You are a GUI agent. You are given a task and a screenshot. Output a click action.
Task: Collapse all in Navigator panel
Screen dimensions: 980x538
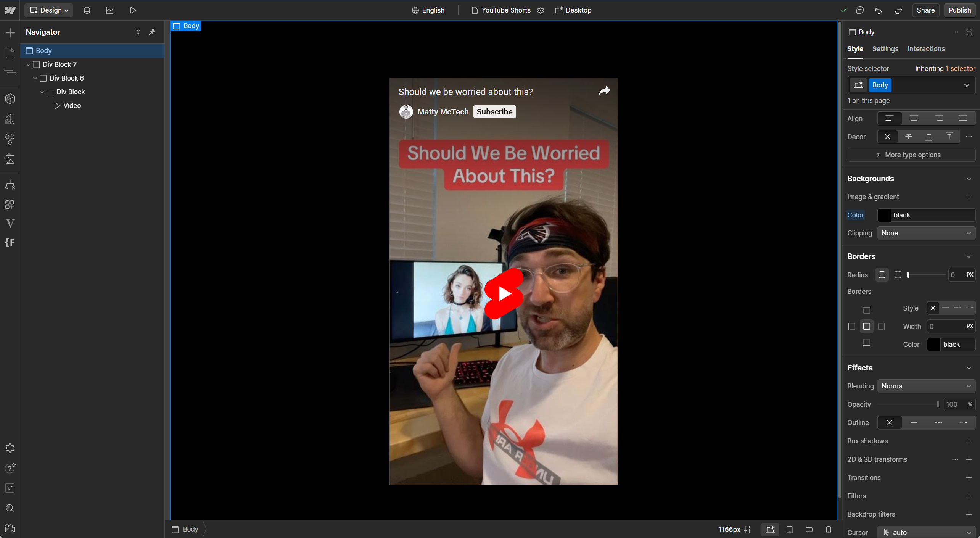[138, 32]
